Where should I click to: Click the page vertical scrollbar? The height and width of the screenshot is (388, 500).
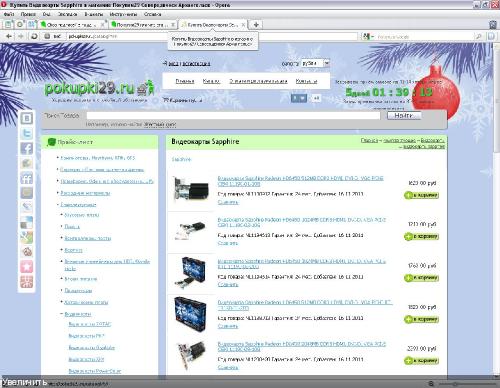496,208
